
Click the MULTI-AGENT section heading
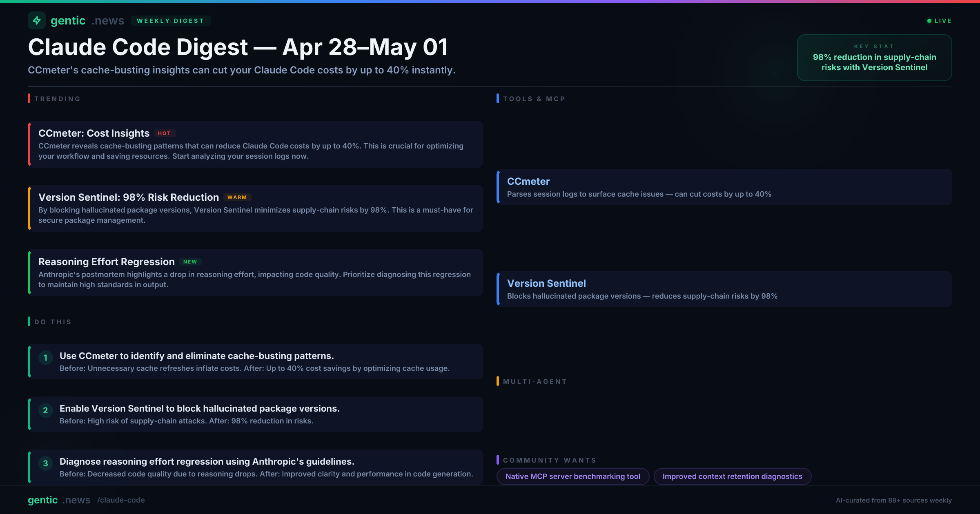535,381
